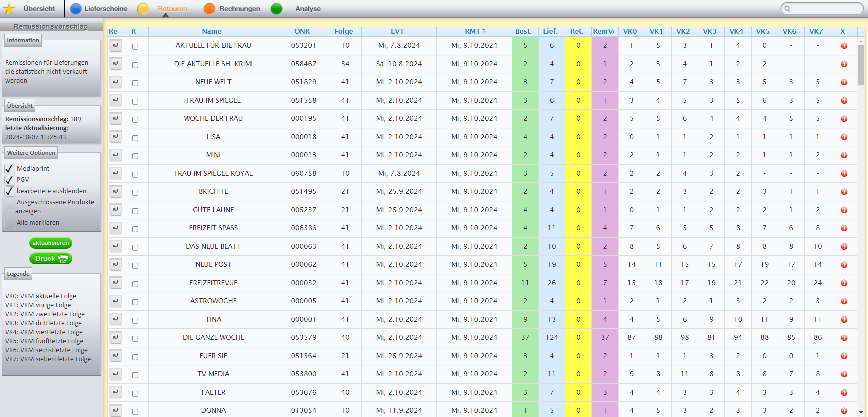This screenshot has height=417, width=868.
Task: Click the return arrow icon for DIE GANZE WOCHE
Action: click(115, 338)
